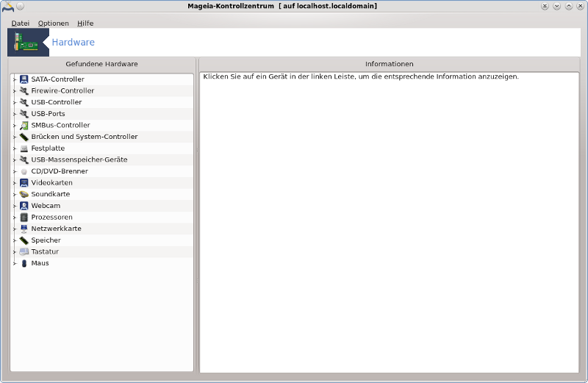The width and height of the screenshot is (588, 383).
Task: Click the Tastatur keyboard icon
Action: coord(24,251)
